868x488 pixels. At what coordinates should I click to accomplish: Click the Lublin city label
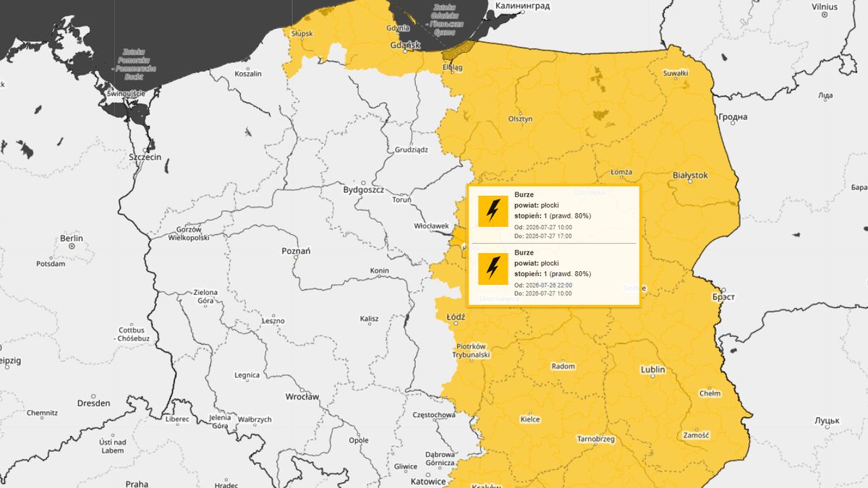pyautogui.click(x=652, y=370)
